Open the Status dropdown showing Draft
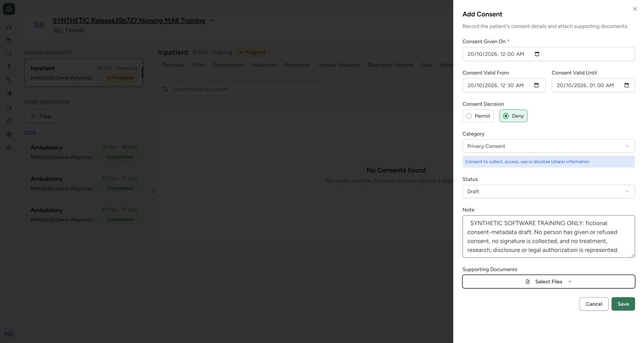Viewport: 644px width, 343px height. [549, 191]
